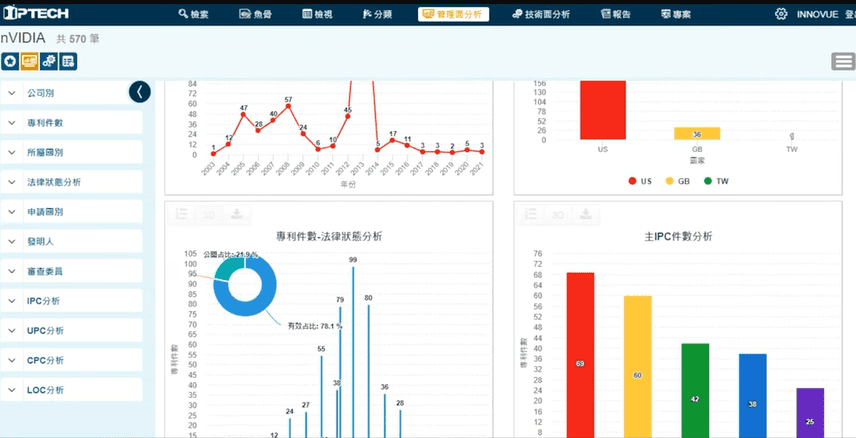Image resolution: width=856 pixels, height=438 pixels.
Task: Click the gears technical analysis icon
Action: 49,61
